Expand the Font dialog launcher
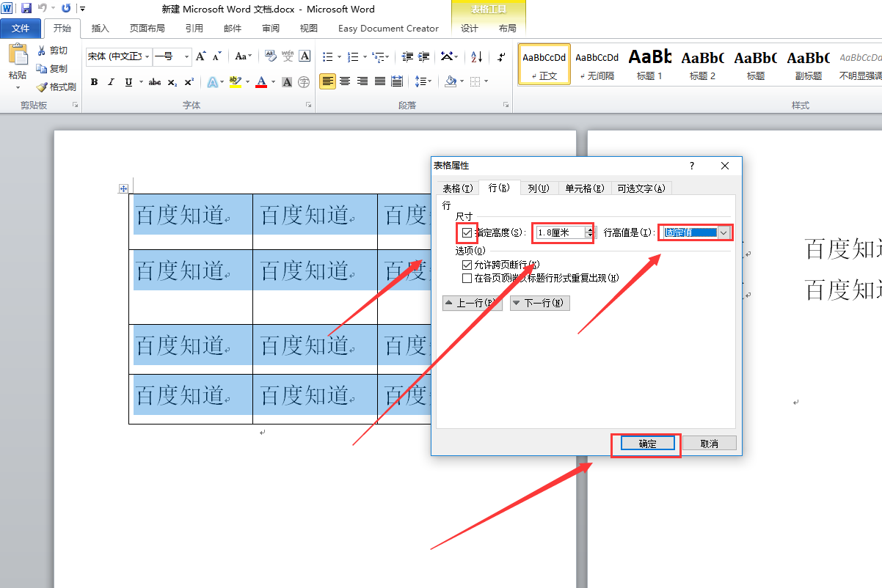This screenshot has width=882, height=588. (307, 106)
